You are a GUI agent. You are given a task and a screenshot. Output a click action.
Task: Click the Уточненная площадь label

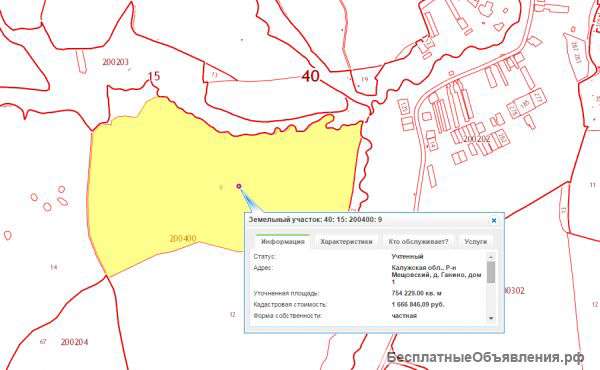(x=286, y=293)
